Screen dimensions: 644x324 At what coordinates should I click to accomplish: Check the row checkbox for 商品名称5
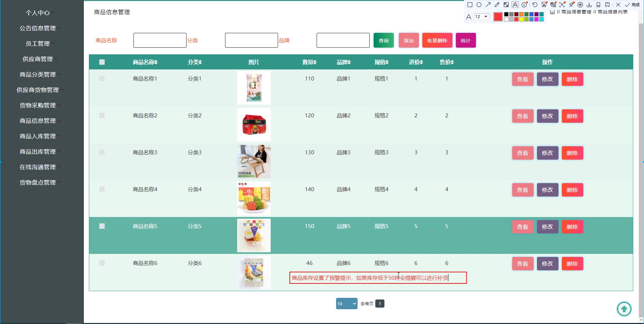tap(102, 226)
